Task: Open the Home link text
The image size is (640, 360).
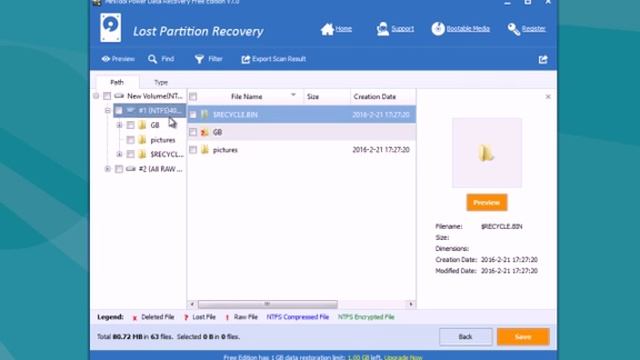Action: [x=344, y=29]
